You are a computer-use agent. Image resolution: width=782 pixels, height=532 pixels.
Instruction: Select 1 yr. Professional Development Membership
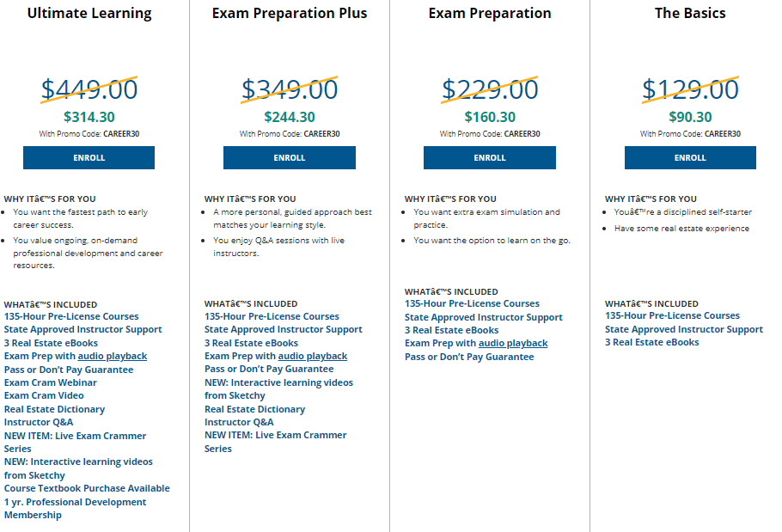(x=76, y=508)
